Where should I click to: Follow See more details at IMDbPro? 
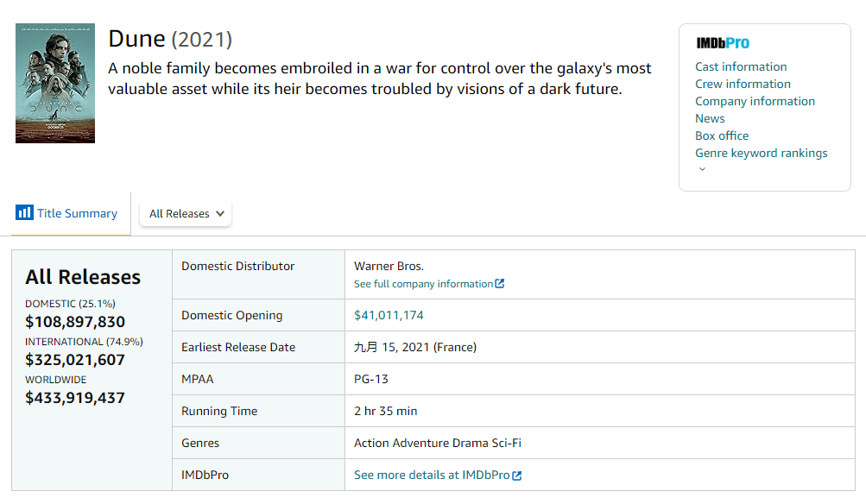point(432,476)
